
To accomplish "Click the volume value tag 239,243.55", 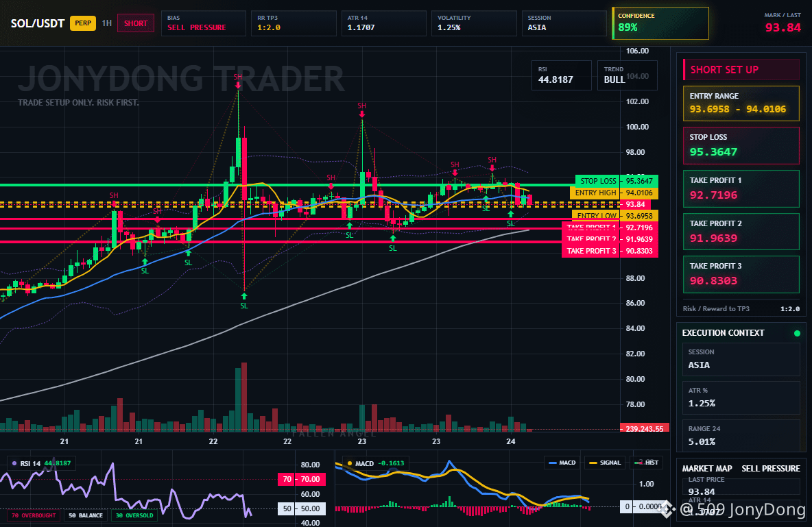I will pyautogui.click(x=645, y=428).
